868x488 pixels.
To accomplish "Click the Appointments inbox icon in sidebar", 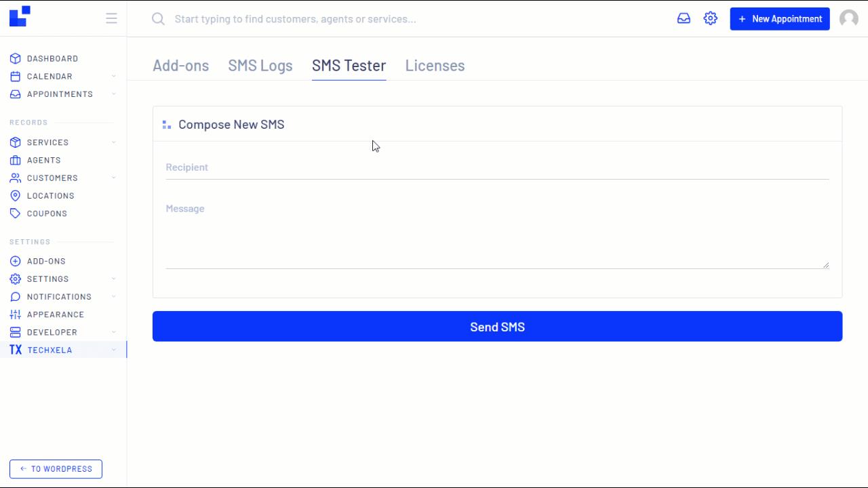I will pyautogui.click(x=16, y=94).
